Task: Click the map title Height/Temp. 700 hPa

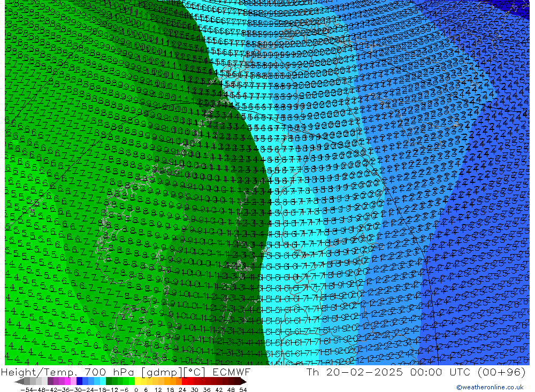Action: (x=67, y=372)
